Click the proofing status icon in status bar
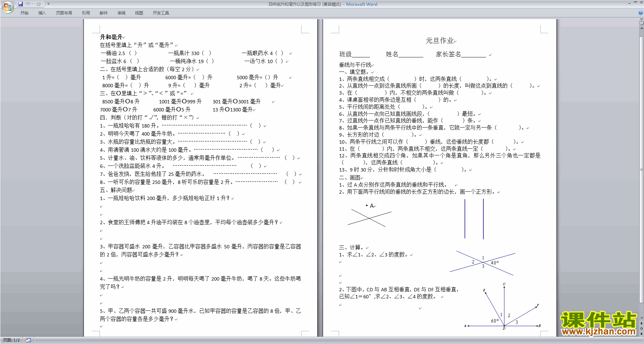Image resolution: width=644 pixels, height=344 pixels. pos(28,340)
